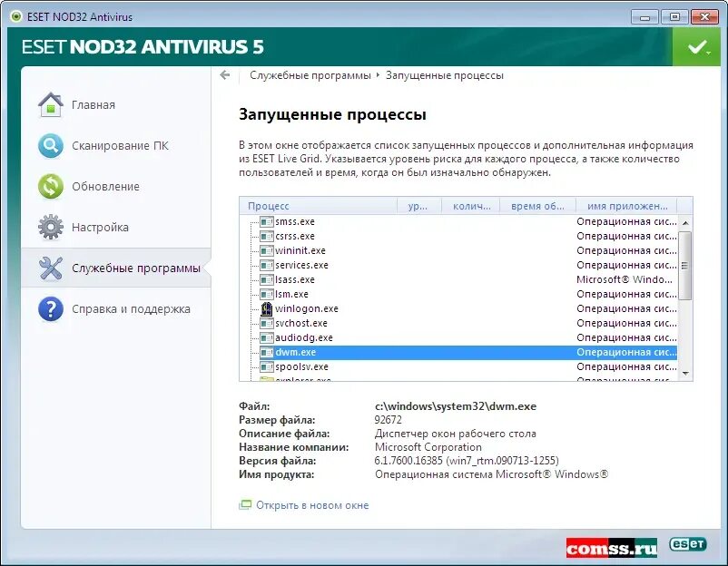This screenshot has height=566, width=728.
Task: Minimize the ESET NOD32 window
Action: click(x=644, y=17)
